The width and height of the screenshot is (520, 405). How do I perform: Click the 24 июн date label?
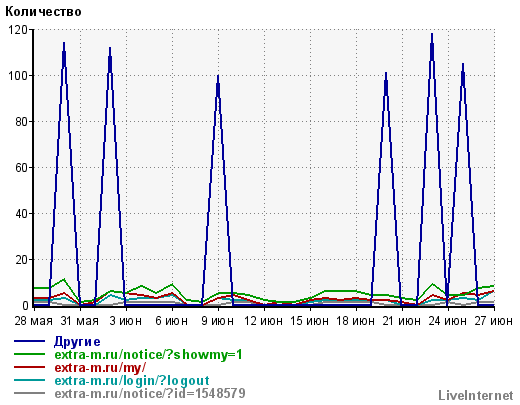tap(448, 321)
